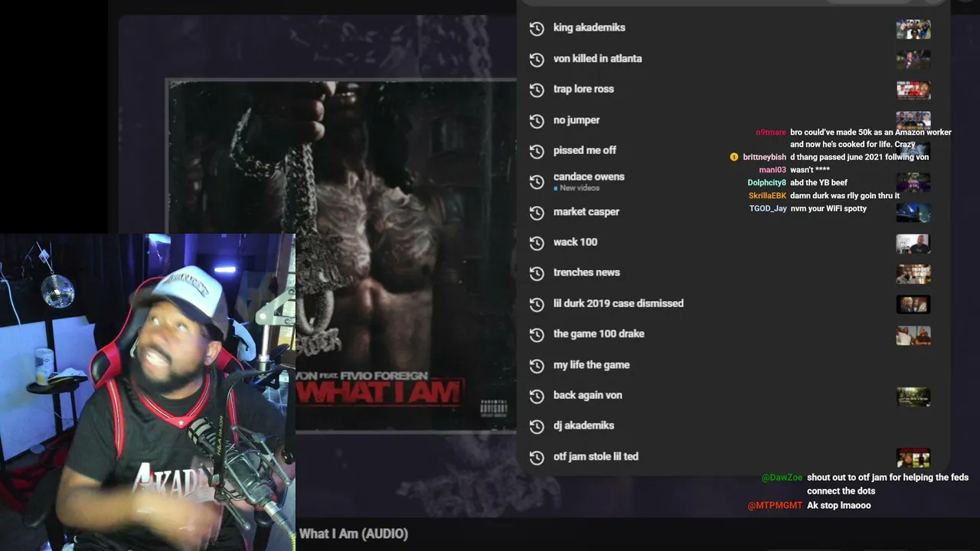Pick 'the game 100 drake' suggestion
Screen dimensions: 980x551
click(x=599, y=334)
